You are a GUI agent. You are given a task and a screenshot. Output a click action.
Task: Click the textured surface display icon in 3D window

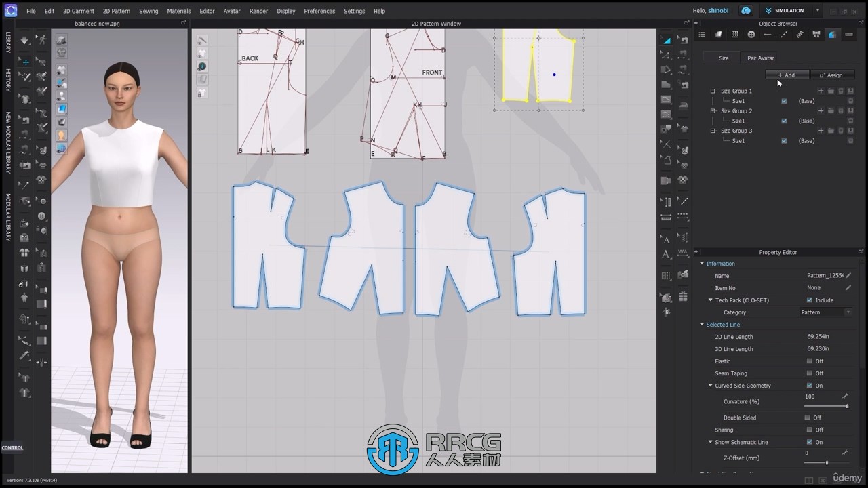(61, 108)
